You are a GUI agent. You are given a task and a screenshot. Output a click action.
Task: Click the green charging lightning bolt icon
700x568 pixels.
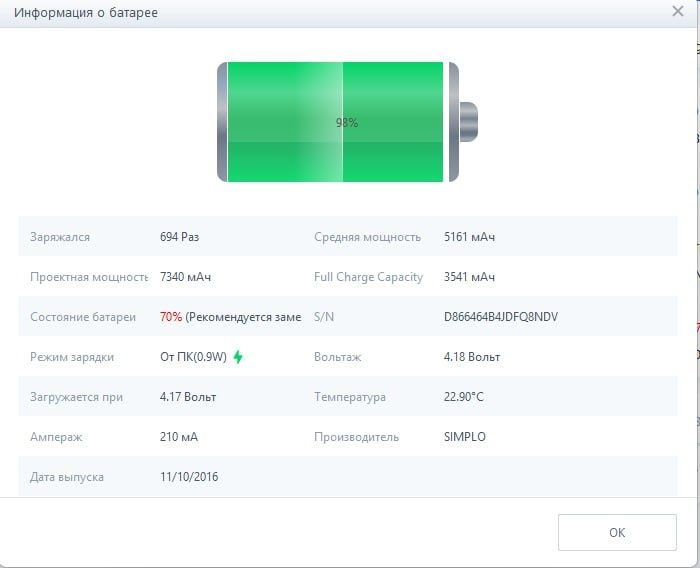(x=238, y=357)
